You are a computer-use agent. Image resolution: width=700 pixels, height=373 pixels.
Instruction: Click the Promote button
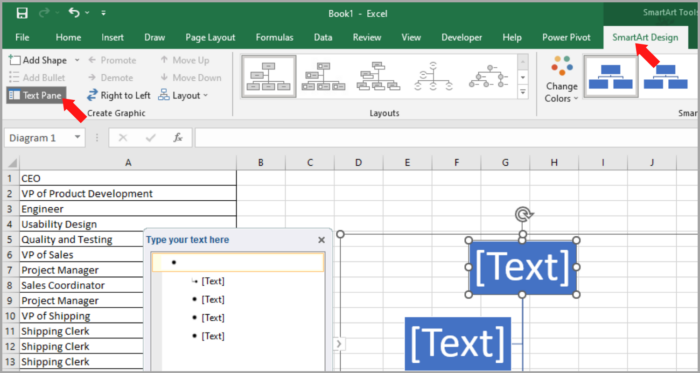tap(112, 60)
